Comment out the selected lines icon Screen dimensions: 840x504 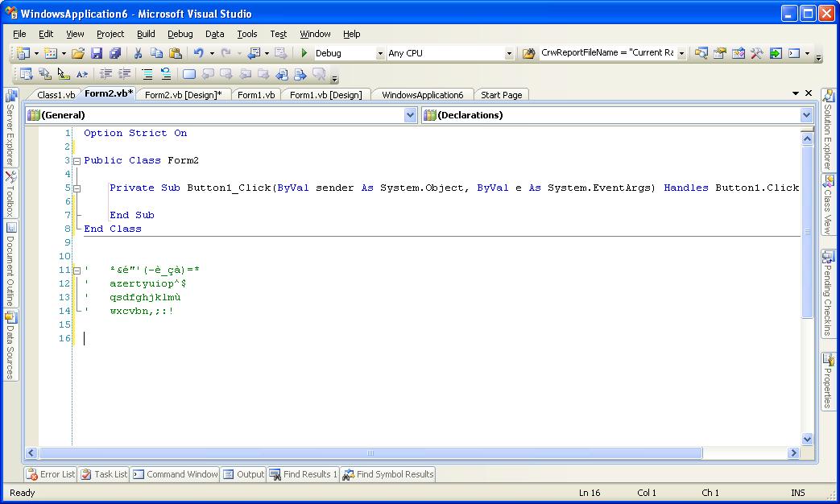click(147, 74)
